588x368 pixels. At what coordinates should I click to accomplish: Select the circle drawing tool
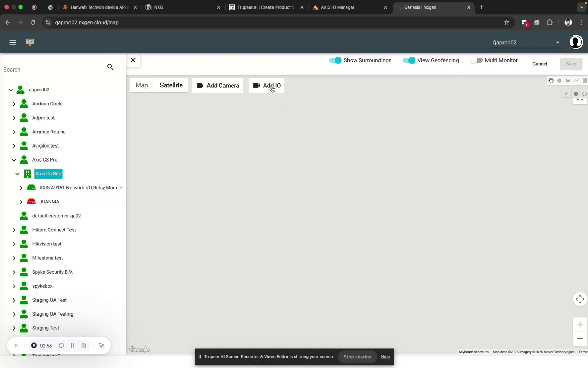[559, 81]
